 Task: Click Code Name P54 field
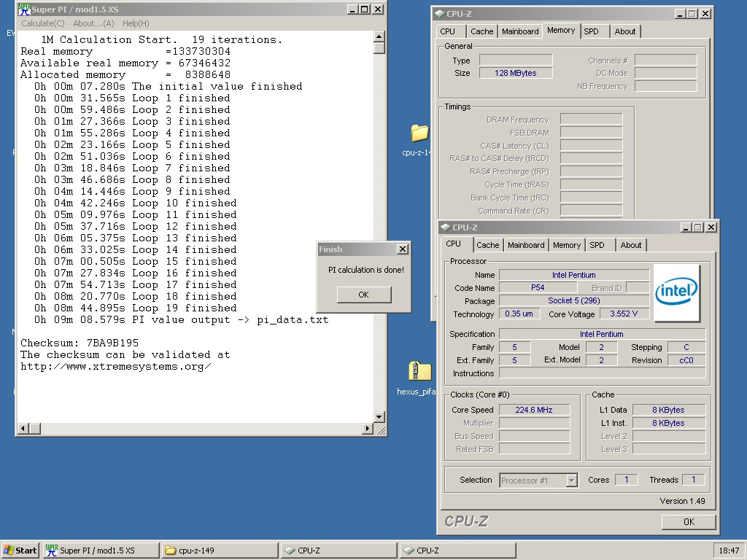click(538, 287)
